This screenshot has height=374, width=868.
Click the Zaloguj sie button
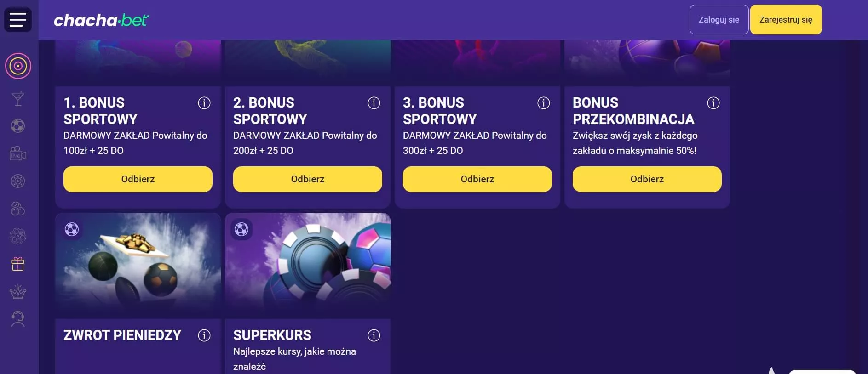coord(719,20)
